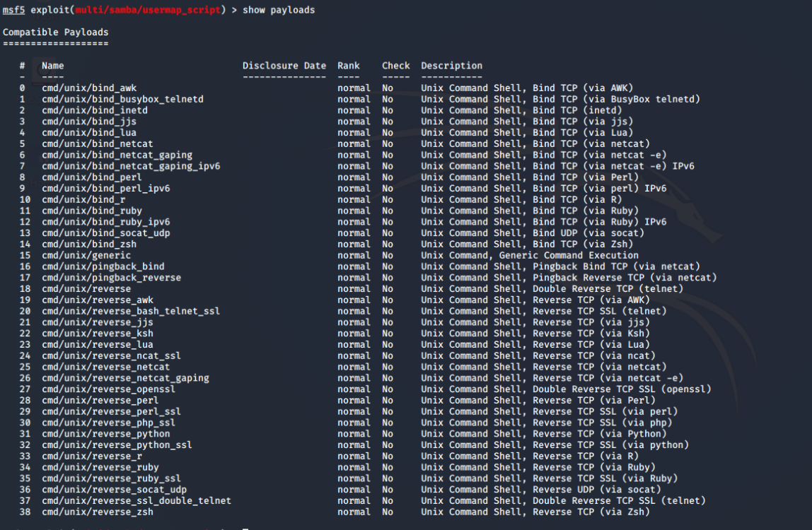The width and height of the screenshot is (812, 530).
Task: Select payload cmd/unix/reverse_ssl_double_telnet
Action: point(137,500)
